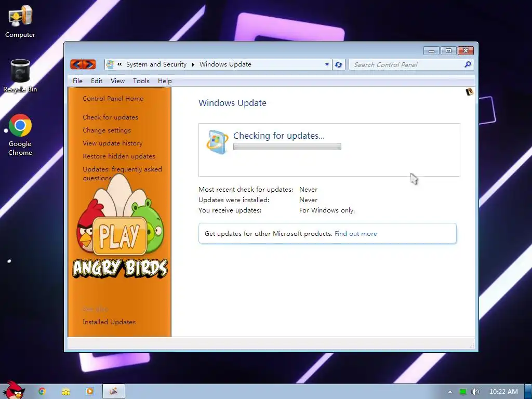Click the Control Panel icon in address bar
This screenshot has width=532, height=399.
click(x=110, y=64)
